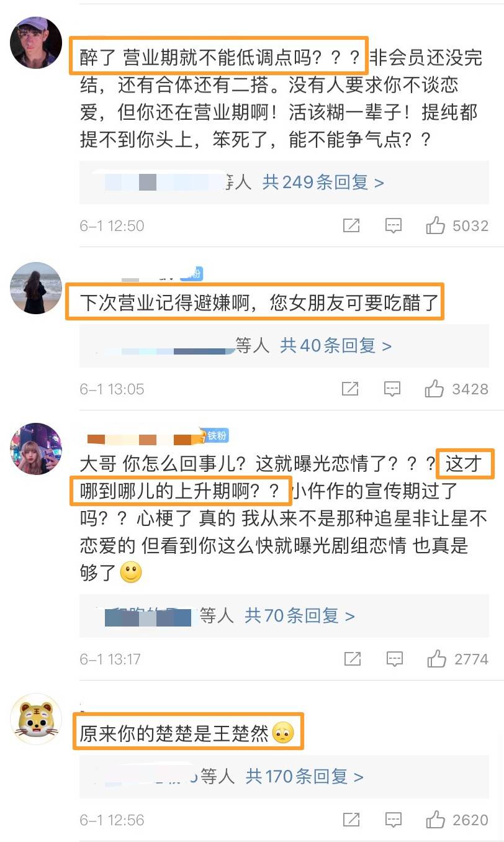The width and height of the screenshot is (504, 842).
Task: Open the tiger cartoon avatar profile
Action: [x=37, y=719]
